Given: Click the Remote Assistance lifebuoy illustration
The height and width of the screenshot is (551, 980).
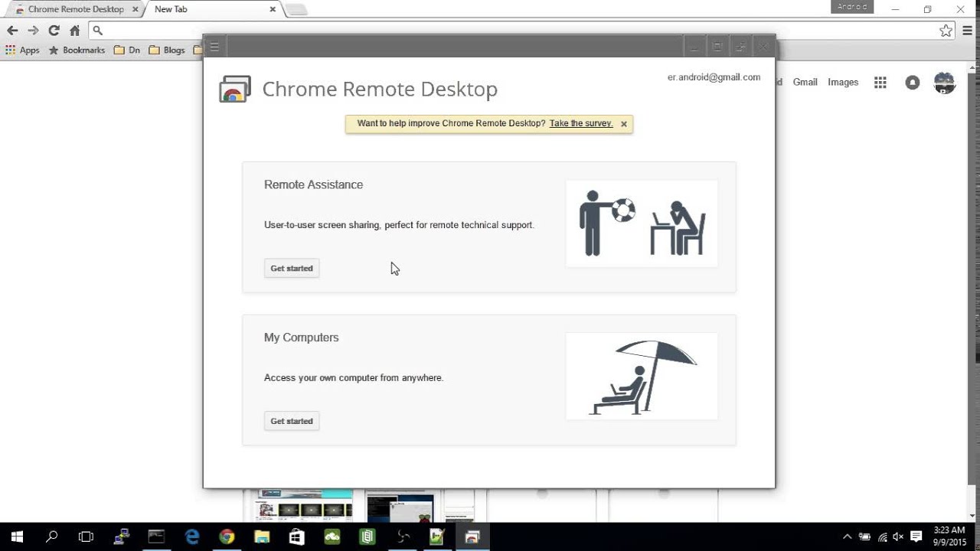Looking at the screenshot, I should 642,223.
